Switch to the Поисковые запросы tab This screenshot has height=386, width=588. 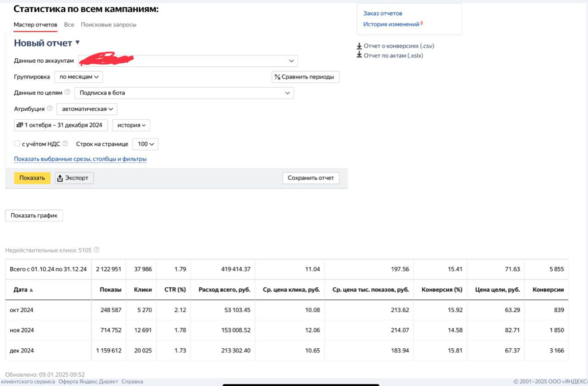[108, 25]
